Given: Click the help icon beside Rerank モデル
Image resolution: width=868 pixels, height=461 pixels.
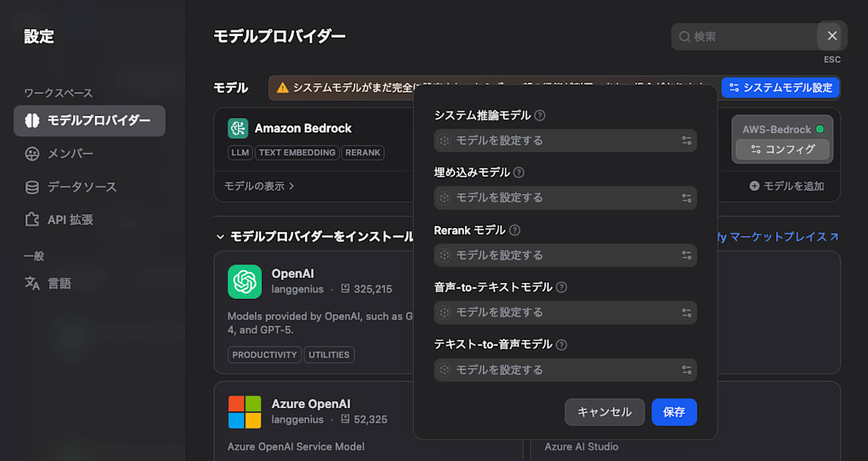Looking at the screenshot, I should click(x=514, y=230).
